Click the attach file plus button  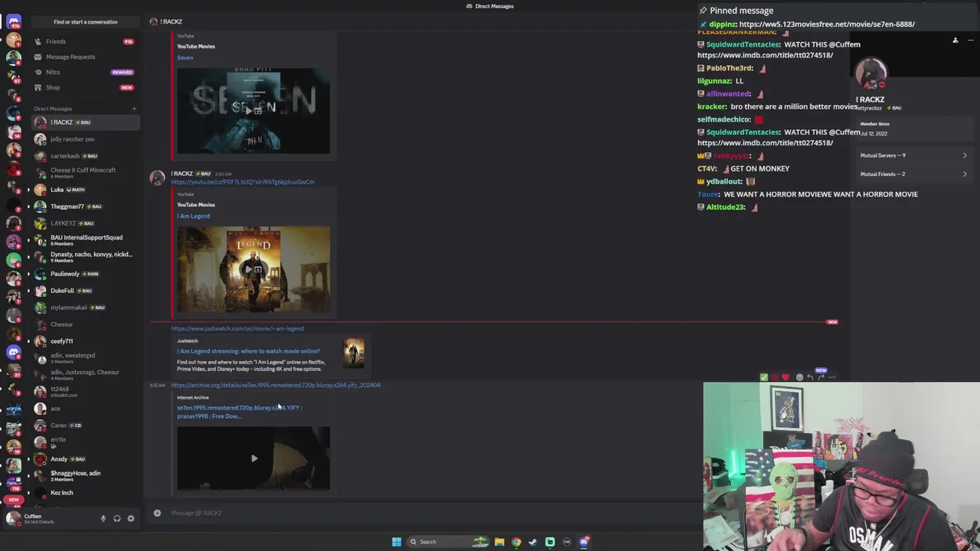point(157,513)
